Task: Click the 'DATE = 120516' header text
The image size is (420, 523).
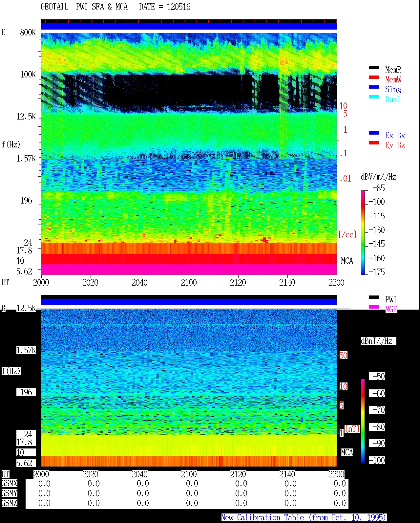Action: (x=165, y=7)
